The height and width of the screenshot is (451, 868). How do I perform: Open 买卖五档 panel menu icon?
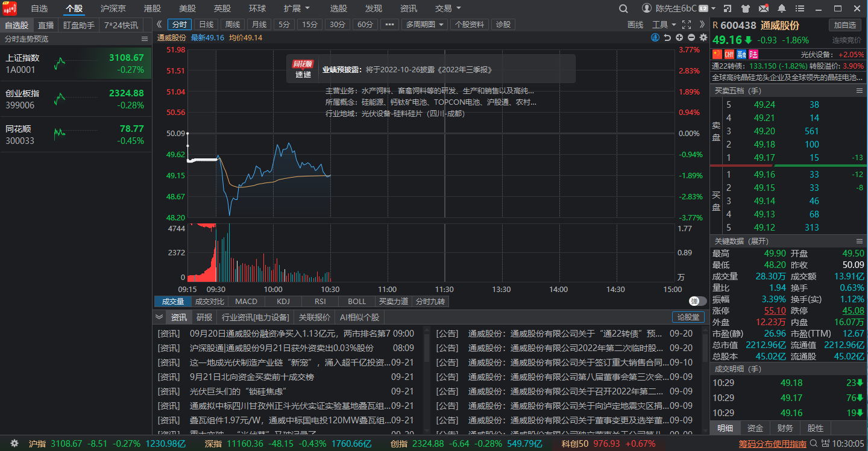pos(860,90)
